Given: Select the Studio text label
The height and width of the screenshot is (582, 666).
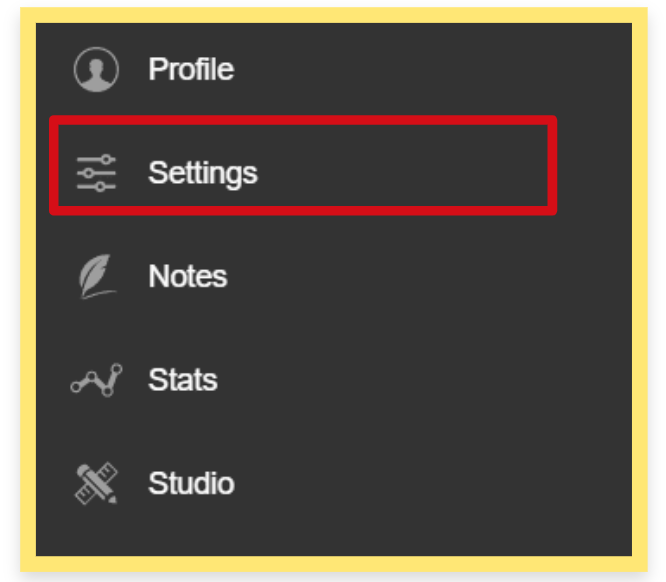Looking at the screenshot, I should click(x=191, y=484).
